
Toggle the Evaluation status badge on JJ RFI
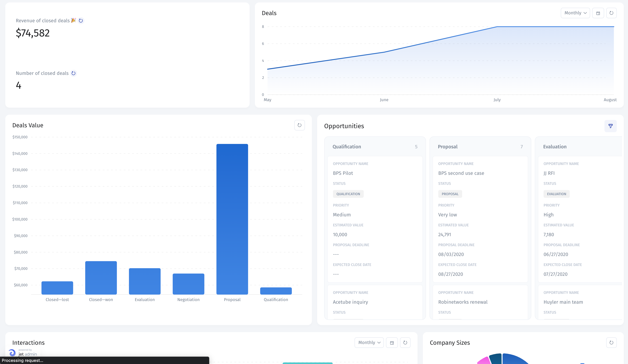click(x=556, y=194)
